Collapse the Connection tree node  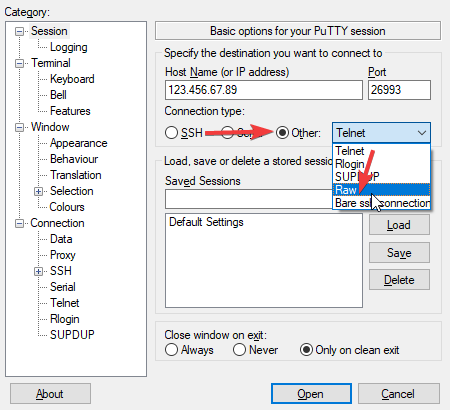tap(19, 223)
